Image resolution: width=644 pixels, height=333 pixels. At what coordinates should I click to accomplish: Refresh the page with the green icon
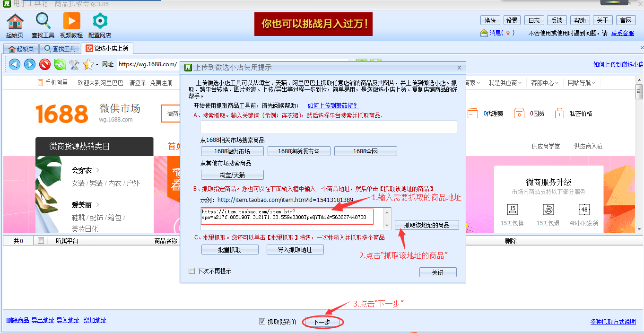[60, 64]
